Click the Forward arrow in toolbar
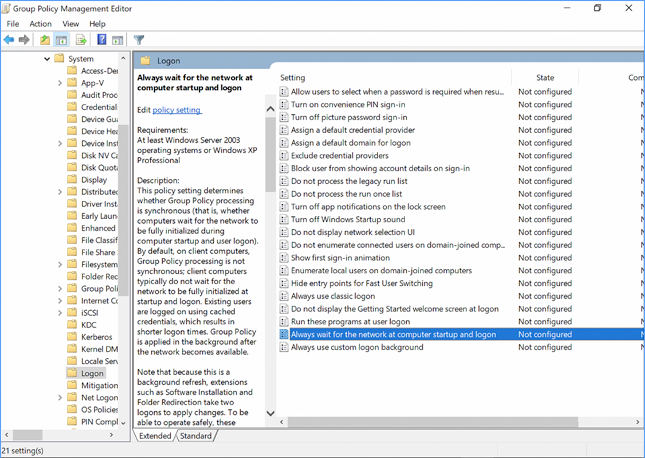Screen dimensions: 645x458 pos(24,40)
